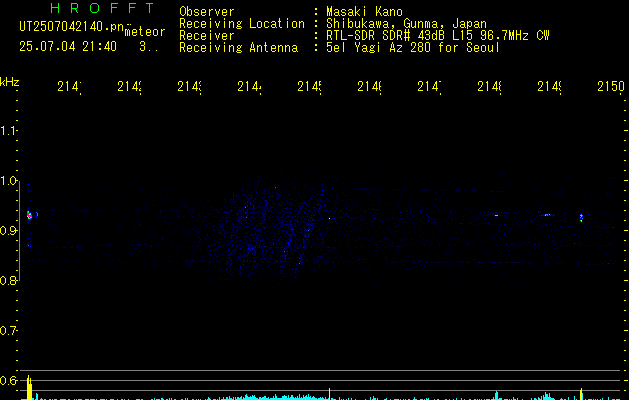Click the bright red meteor echo at start
The height and width of the screenshot is (400, 629).
tap(29, 215)
